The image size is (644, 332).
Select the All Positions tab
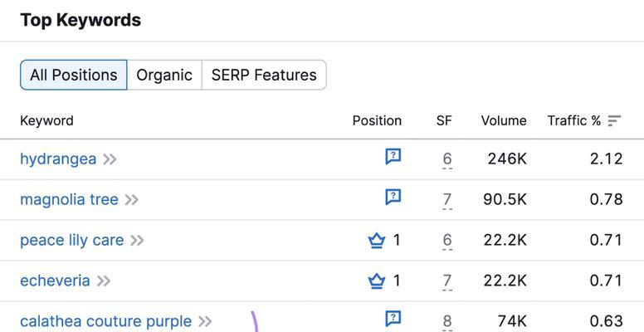[x=74, y=75]
